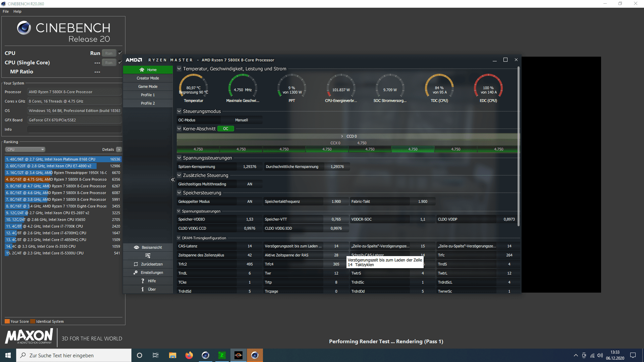644x362 pixels.
Task: Toggle the CPU test checkbox
Action: pyautogui.click(x=120, y=53)
